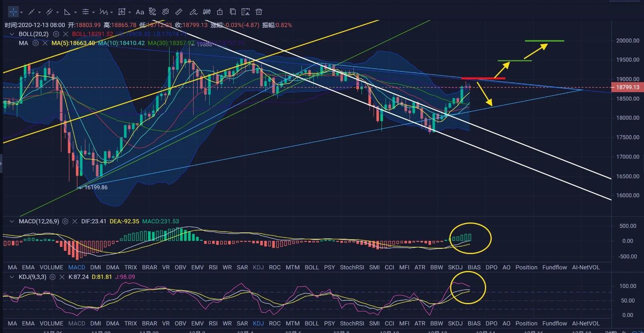The image size is (644, 333).
Task: Collapse the KDJ(9,3,3) indicator panel
Action: tap(12, 277)
